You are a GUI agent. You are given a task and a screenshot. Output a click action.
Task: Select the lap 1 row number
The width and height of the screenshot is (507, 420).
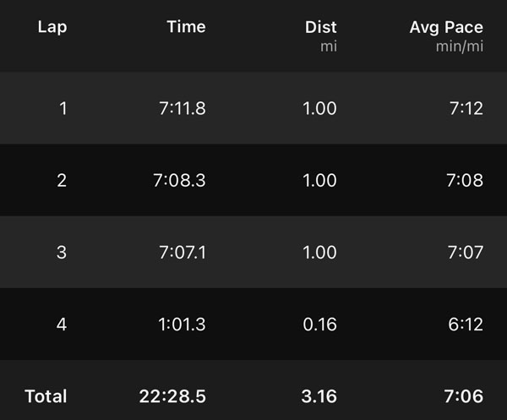tap(63, 108)
